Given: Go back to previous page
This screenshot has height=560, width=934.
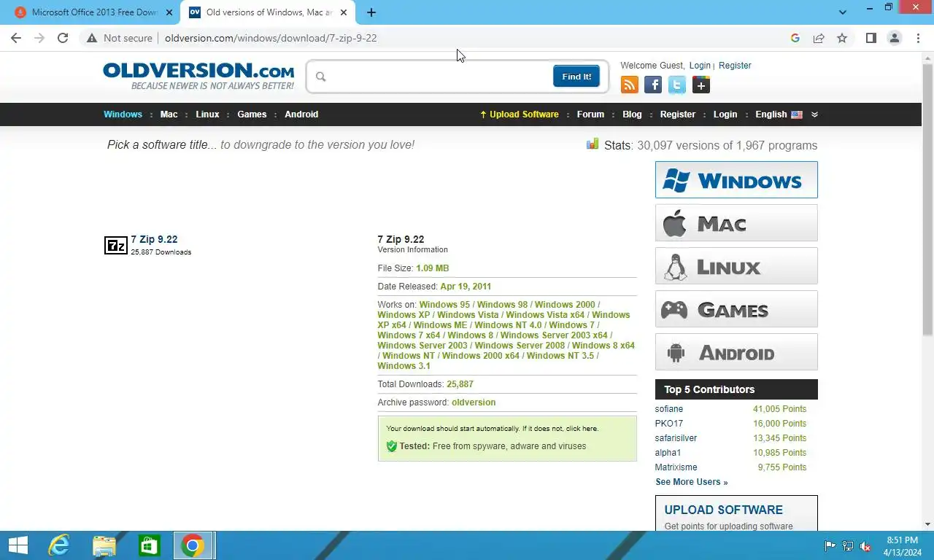Looking at the screenshot, I should click(16, 38).
